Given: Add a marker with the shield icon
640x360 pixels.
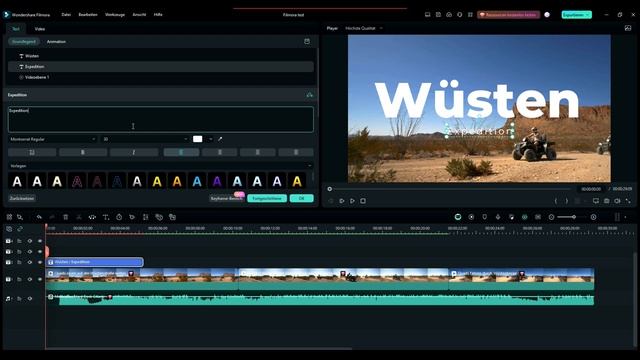Looking at the screenshot, I should (484, 217).
